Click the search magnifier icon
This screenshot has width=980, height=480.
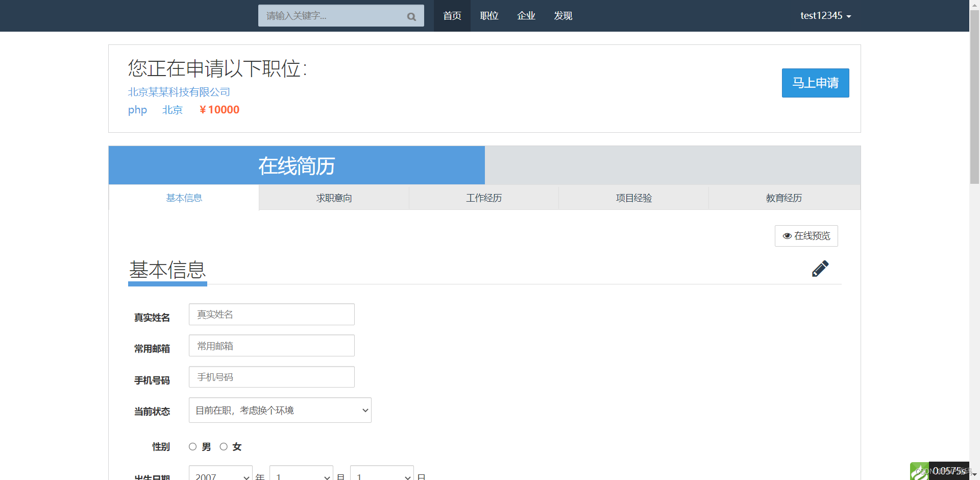point(411,17)
